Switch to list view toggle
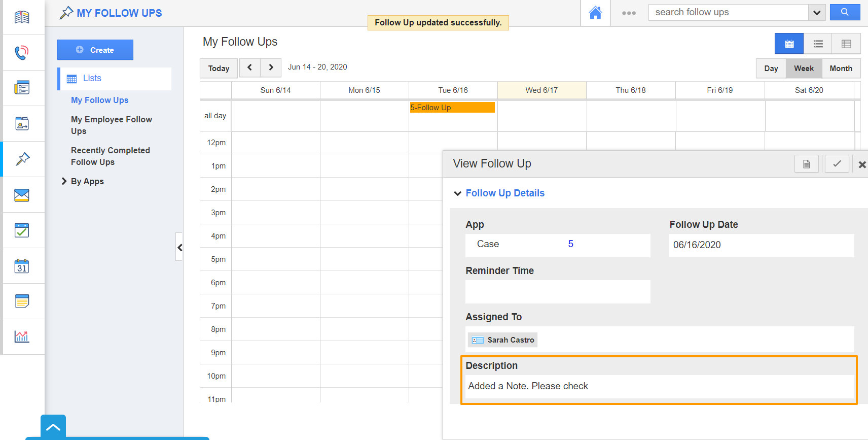This screenshot has width=868, height=440. (818, 44)
